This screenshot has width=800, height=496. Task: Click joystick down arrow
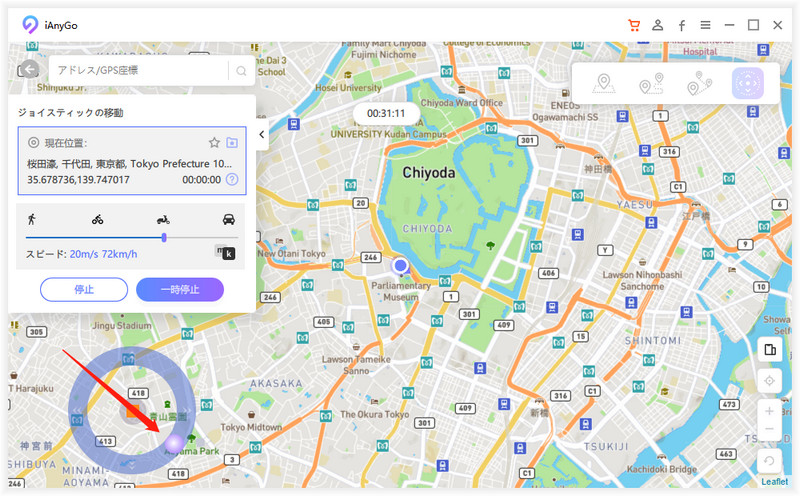point(132,465)
